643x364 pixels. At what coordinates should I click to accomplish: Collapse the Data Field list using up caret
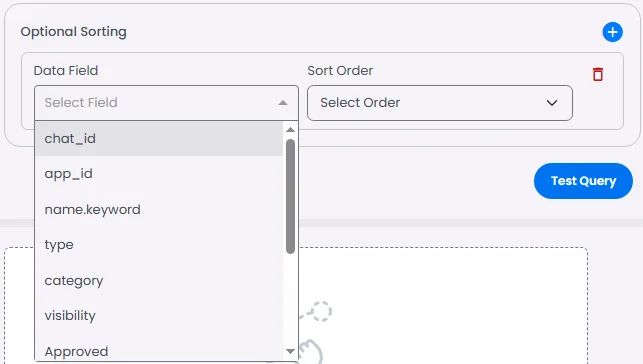(283, 103)
